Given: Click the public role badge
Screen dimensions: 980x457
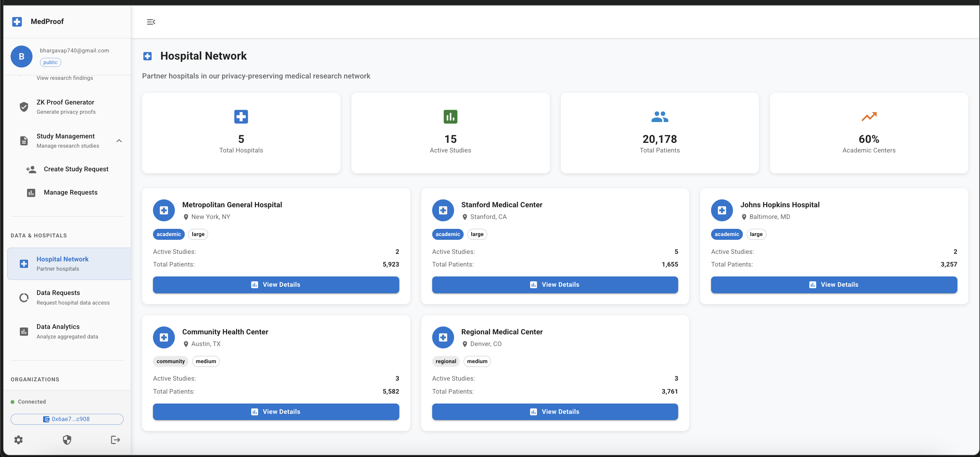Looking at the screenshot, I should tap(50, 62).
